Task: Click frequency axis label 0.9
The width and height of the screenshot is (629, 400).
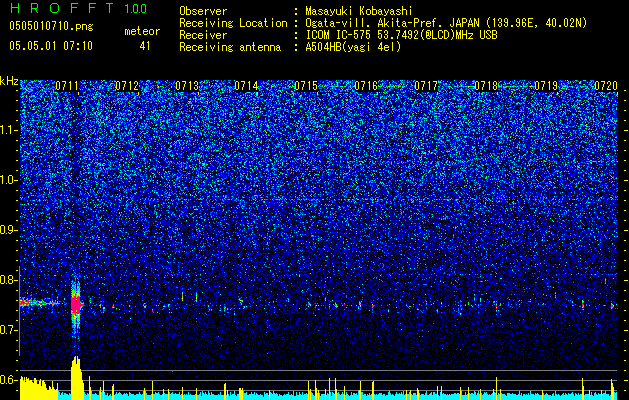Action: tap(8, 230)
